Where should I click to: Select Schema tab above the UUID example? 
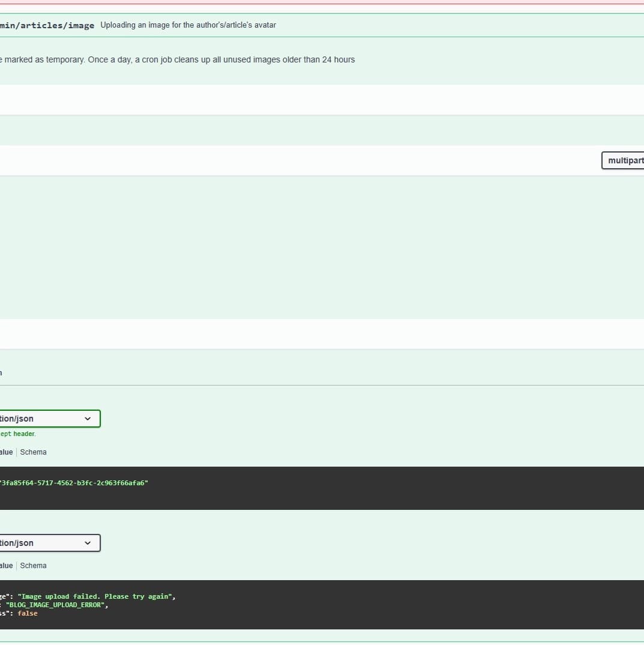tap(33, 452)
